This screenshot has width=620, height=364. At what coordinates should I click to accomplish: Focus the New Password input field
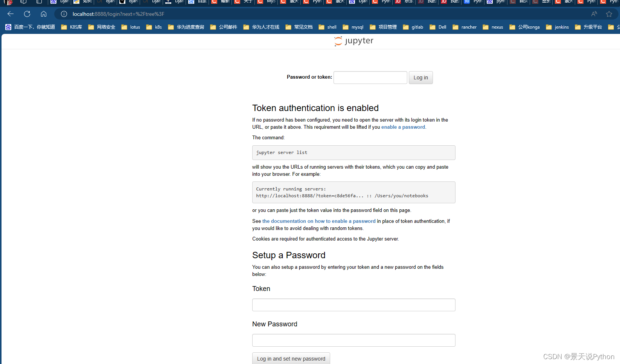pos(354,340)
